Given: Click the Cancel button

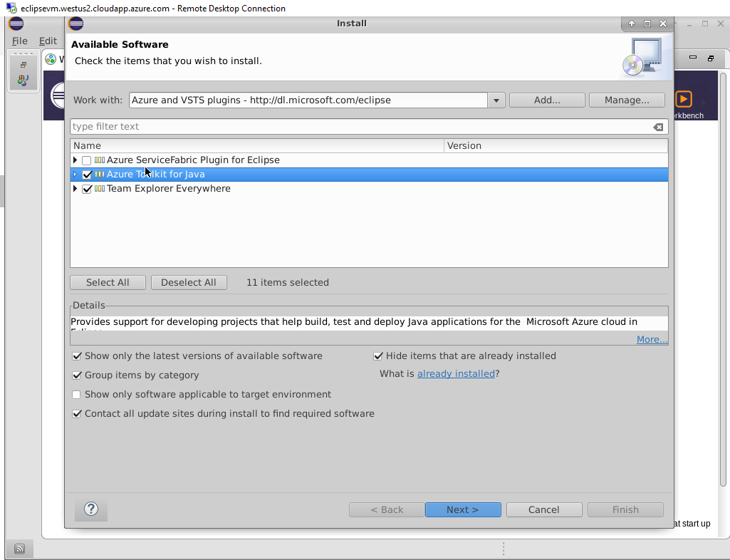Looking at the screenshot, I should [x=544, y=509].
